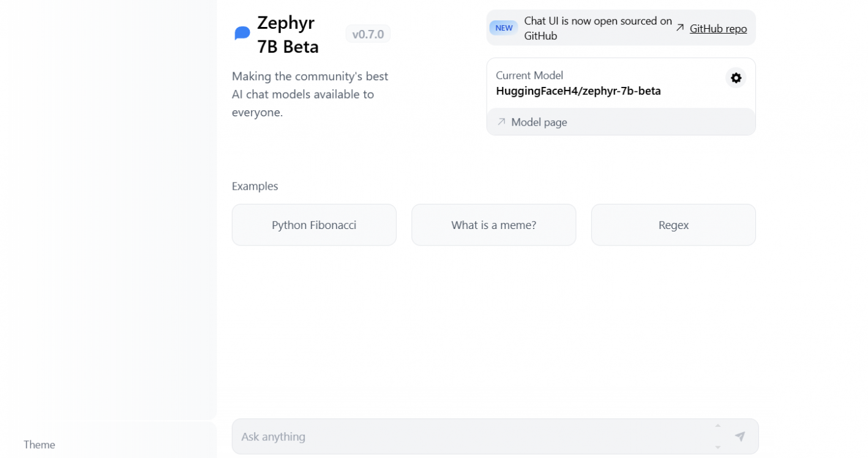Click the Current Model label
This screenshot has height=458, width=868.
[x=529, y=75]
